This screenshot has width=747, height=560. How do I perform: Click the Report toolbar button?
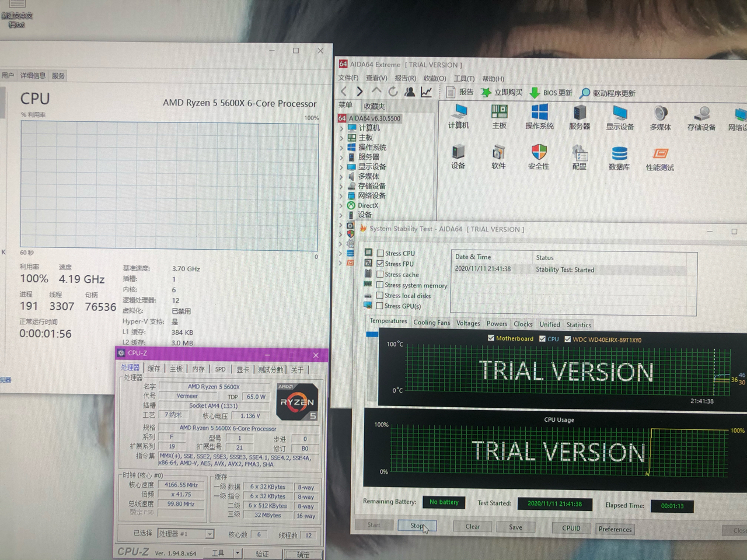[459, 92]
